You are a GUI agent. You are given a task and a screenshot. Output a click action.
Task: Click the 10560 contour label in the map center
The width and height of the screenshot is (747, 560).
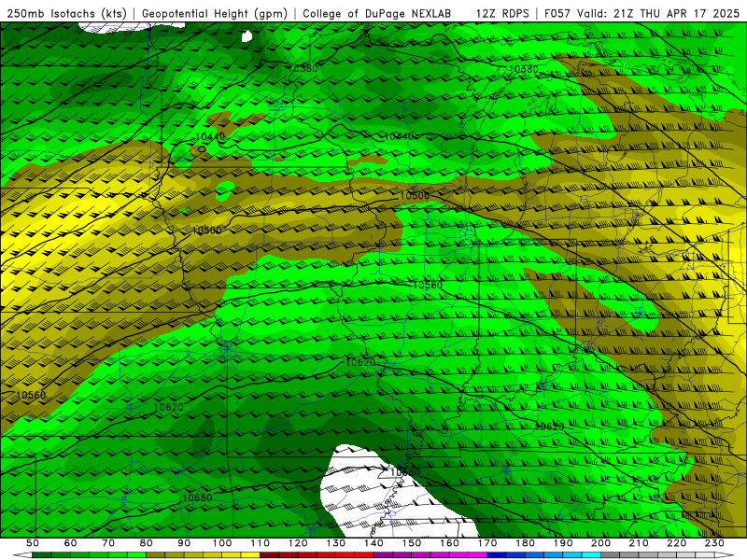(x=428, y=286)
